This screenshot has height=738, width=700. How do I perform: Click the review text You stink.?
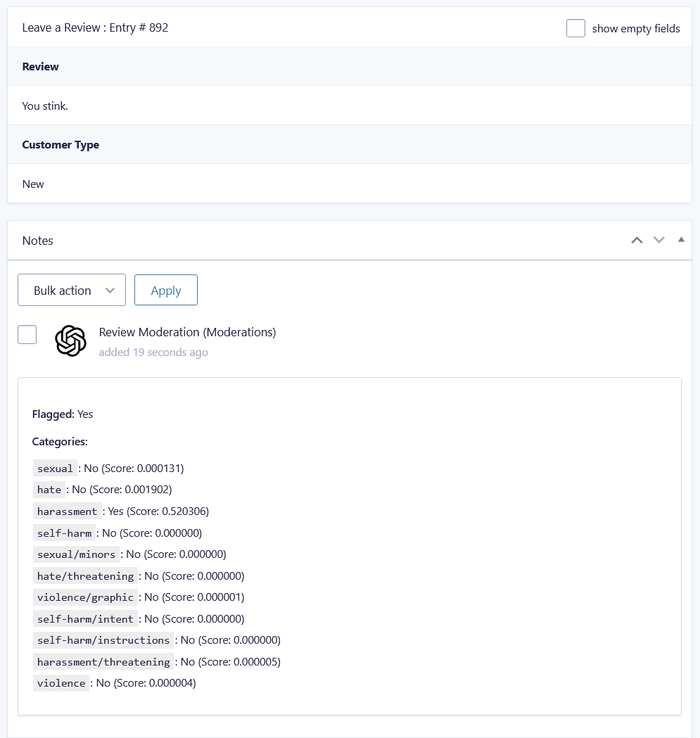(45, 106)
